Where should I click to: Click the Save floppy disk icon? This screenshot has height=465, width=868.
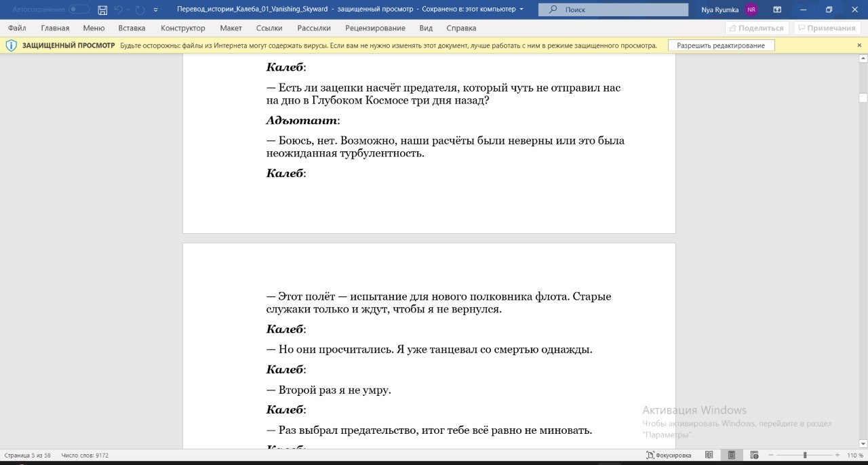tap(102, 9)
